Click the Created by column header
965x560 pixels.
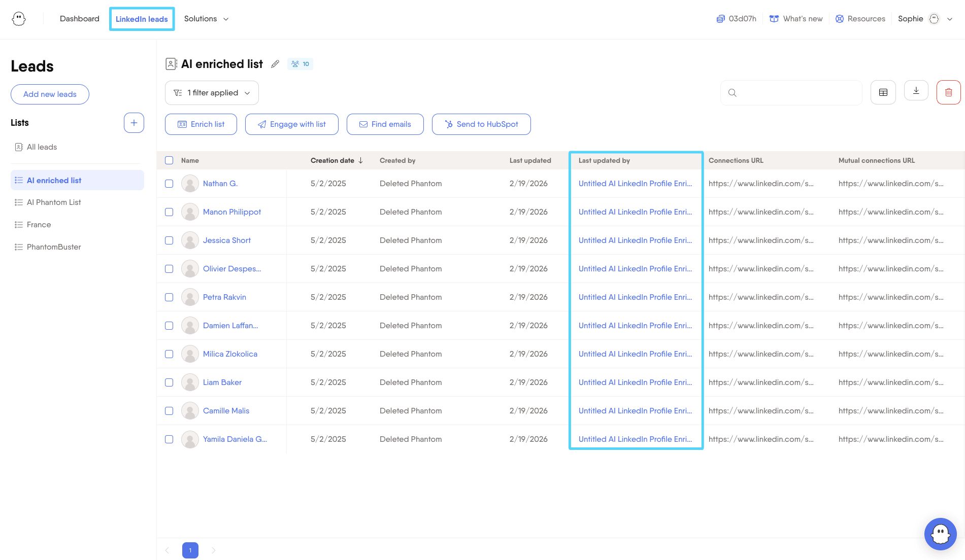(397, 160)
